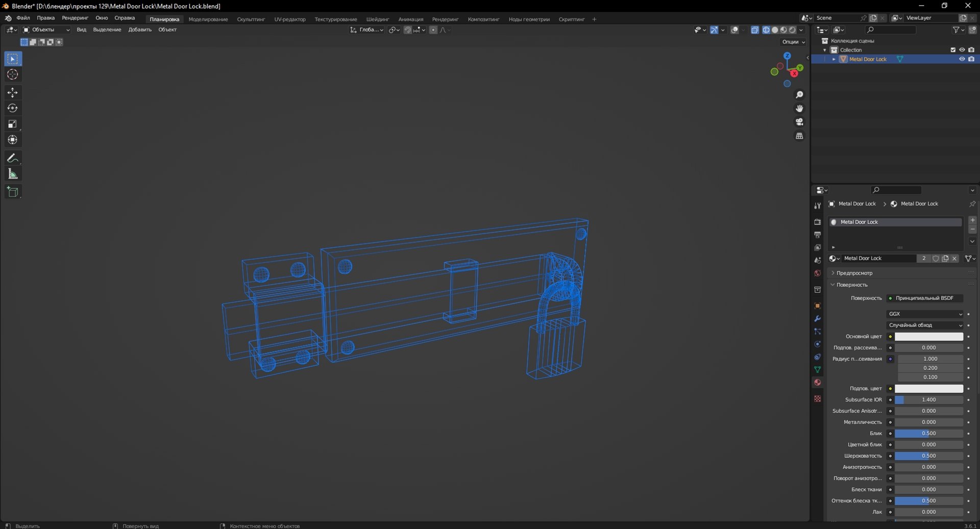Select the Add Cube tool
Screen dimensions: 980x529
coord(13,192)
